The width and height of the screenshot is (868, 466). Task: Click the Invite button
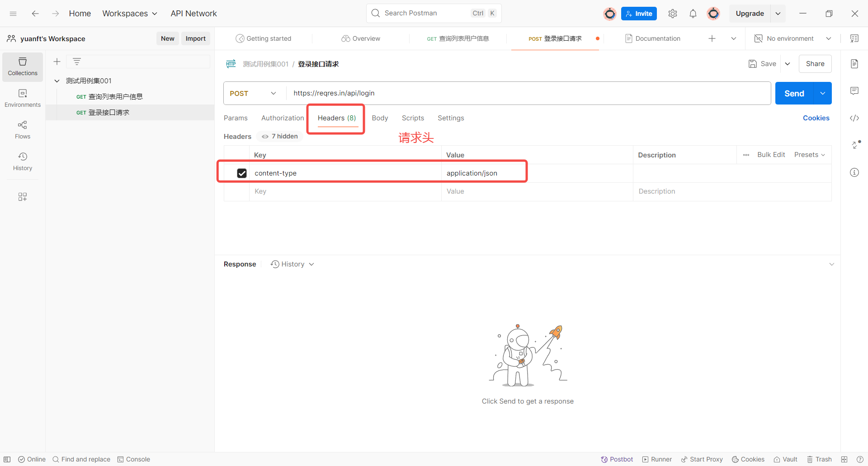pos(639,14)
